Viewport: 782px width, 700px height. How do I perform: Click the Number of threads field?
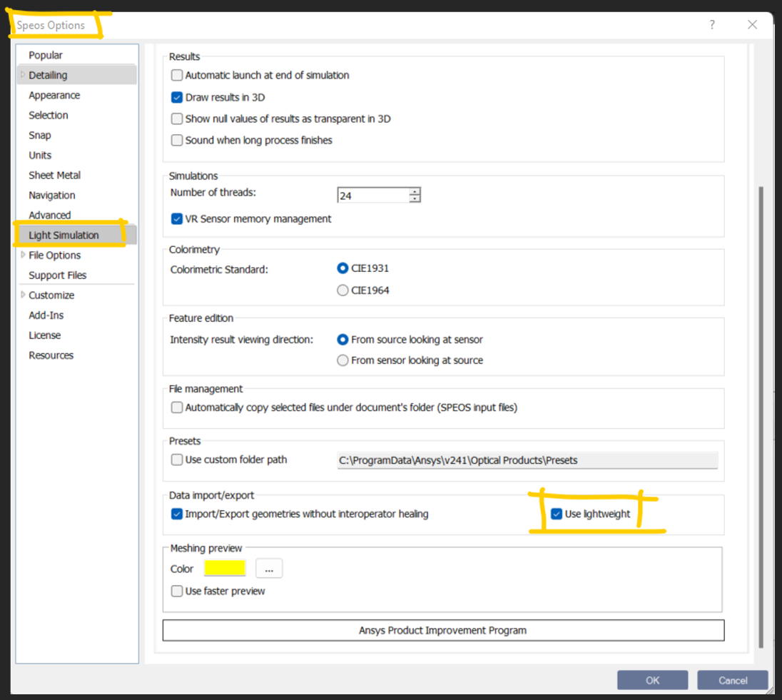point(373,196)
